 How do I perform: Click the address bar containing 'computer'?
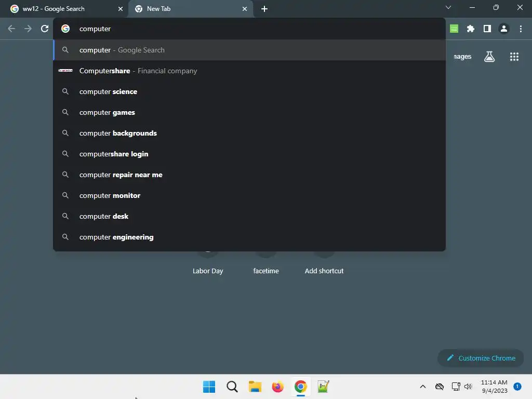[249, 29]
